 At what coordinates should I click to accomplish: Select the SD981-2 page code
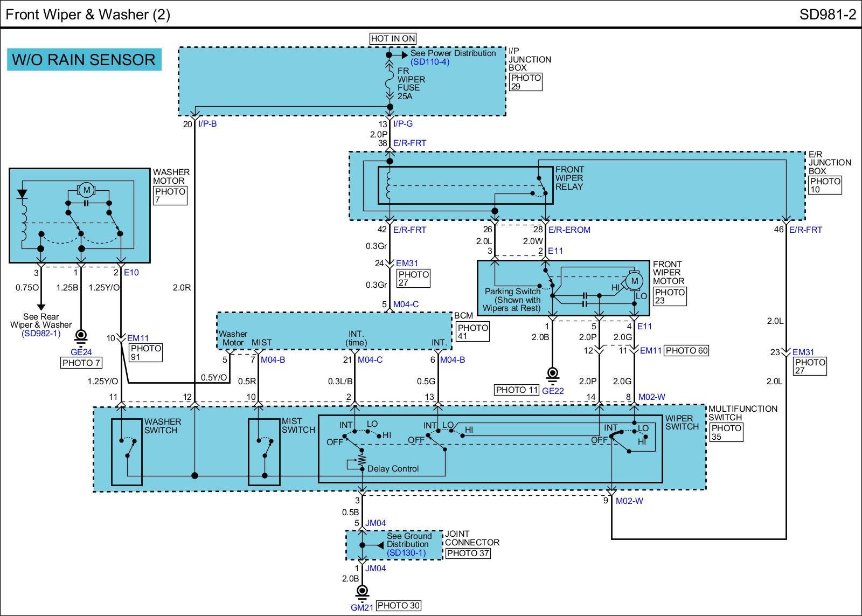828,14
